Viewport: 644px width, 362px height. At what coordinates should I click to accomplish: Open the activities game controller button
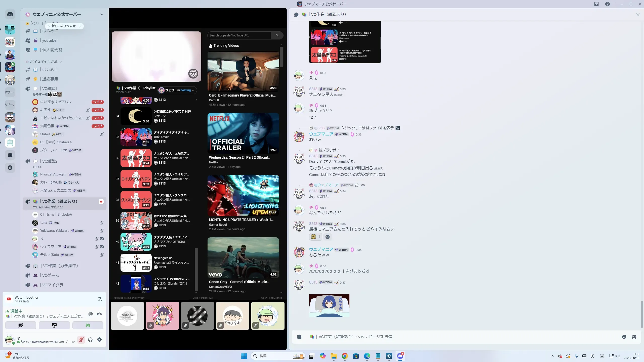tap(88, 325)
